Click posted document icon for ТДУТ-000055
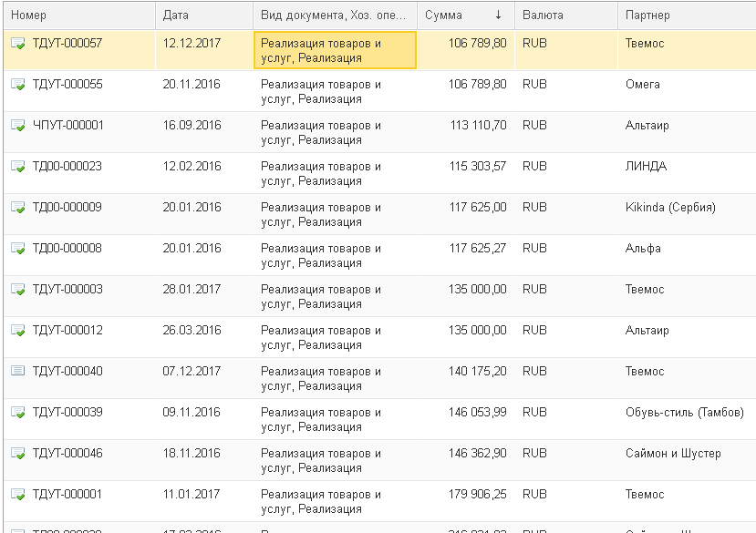756x533 pixels. click(x=17, y=85)
